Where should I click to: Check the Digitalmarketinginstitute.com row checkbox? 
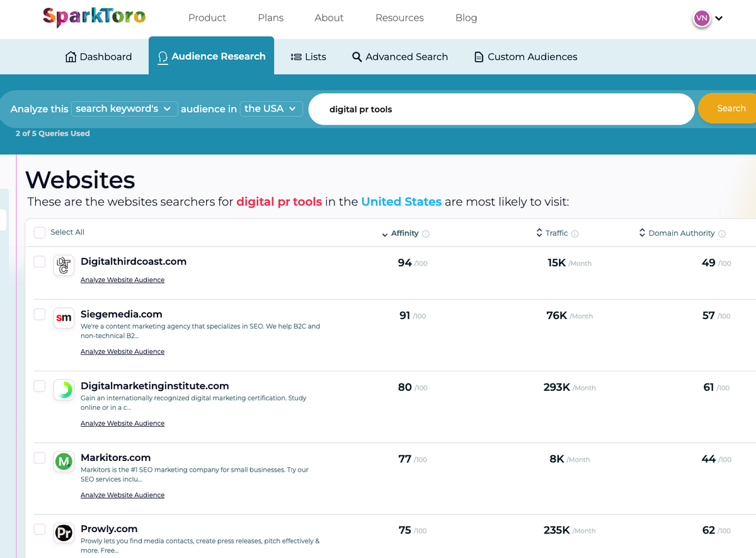39,386
